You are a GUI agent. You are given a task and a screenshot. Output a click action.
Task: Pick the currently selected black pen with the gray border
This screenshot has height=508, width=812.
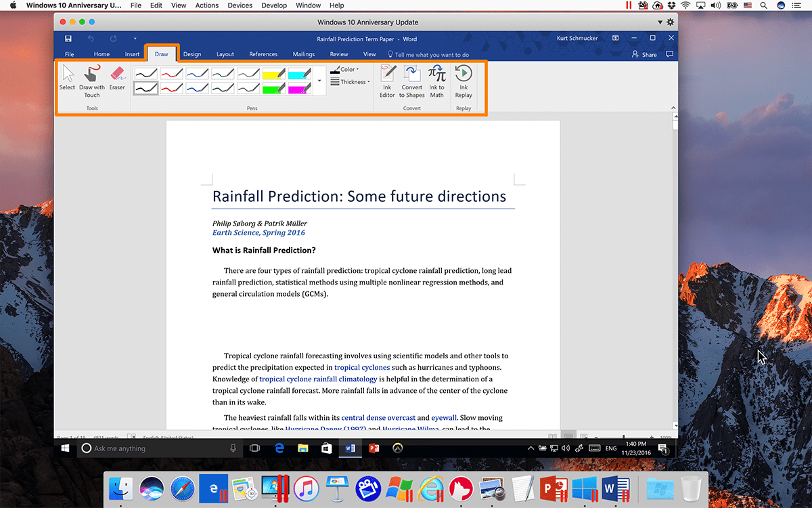[145, 87]
